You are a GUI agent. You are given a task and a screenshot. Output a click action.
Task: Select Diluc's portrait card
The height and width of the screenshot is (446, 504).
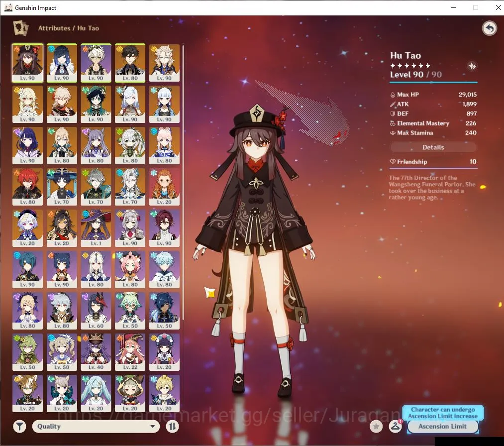pos(28,187)
